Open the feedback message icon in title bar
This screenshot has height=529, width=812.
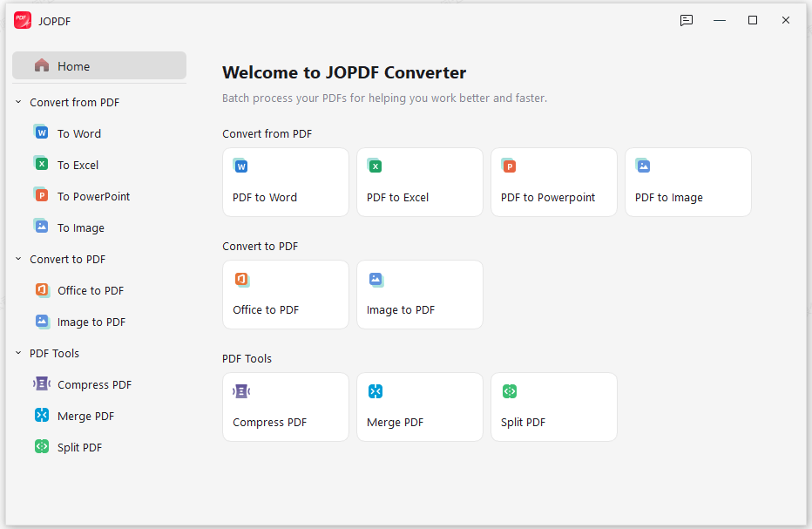pyautogui.click(x=687, y=20)
